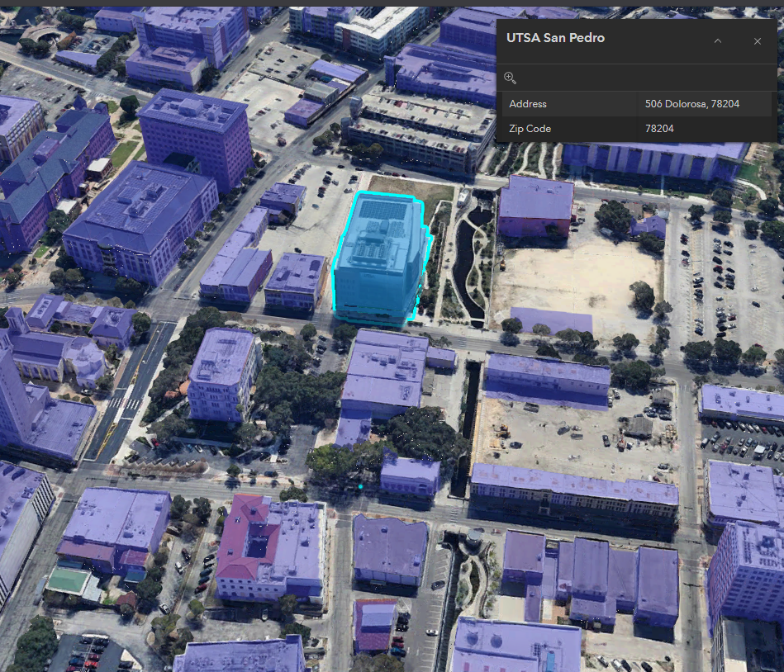Viewport: 784px width, 672px height.
Task: Select the flat purple footprint in dirt lot
Action: point(551,320)
